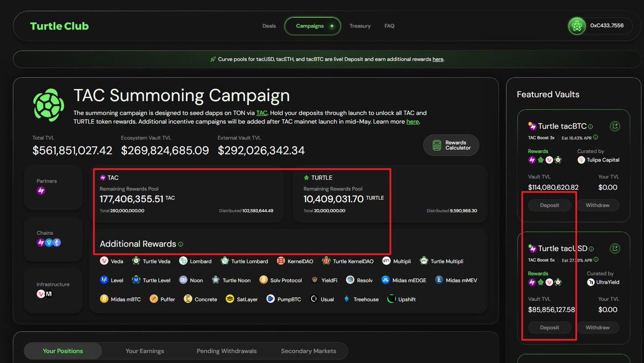Withdraw from the Turtle tacUSD vault
The width and height of the screenshot is (644, 363).
point(597,328)
